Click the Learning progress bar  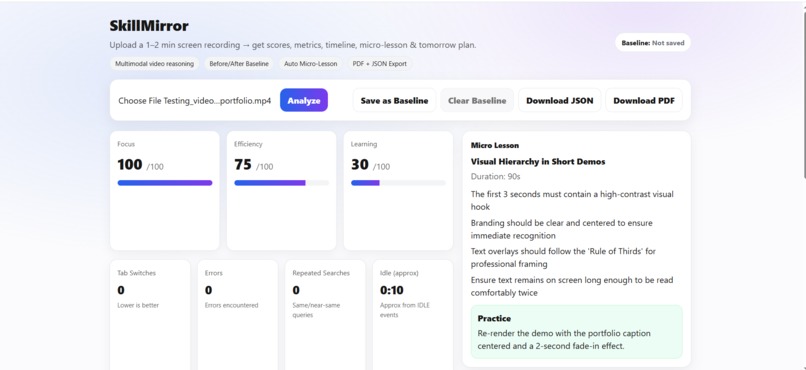[x=398, y=182]
